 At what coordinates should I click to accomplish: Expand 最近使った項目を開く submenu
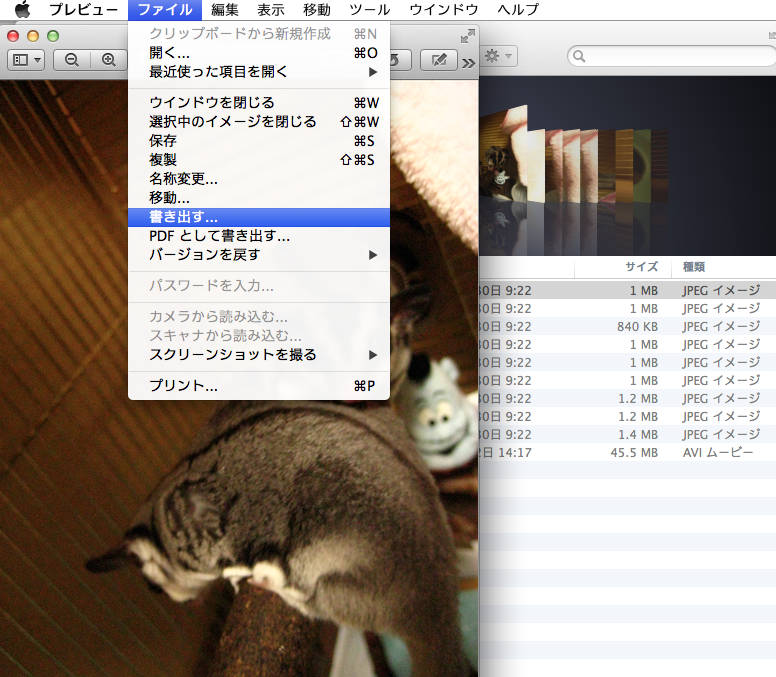click(x=259, y=72)
